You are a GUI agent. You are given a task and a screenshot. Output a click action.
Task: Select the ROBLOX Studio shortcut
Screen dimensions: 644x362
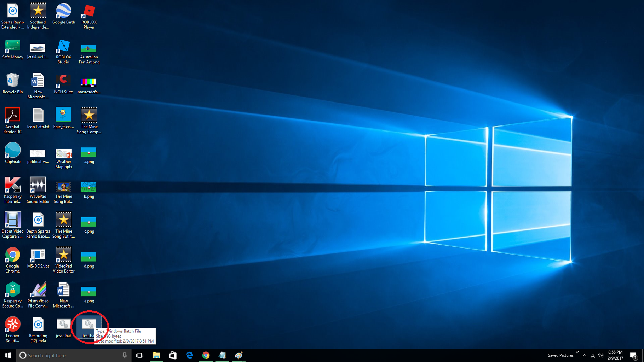[64, 52]
